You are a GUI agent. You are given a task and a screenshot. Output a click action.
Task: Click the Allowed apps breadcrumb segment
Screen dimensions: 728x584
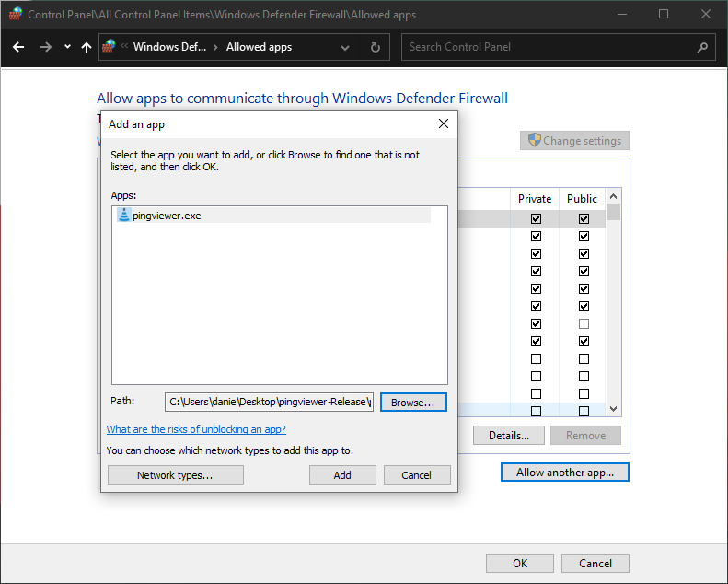(259, 47)
